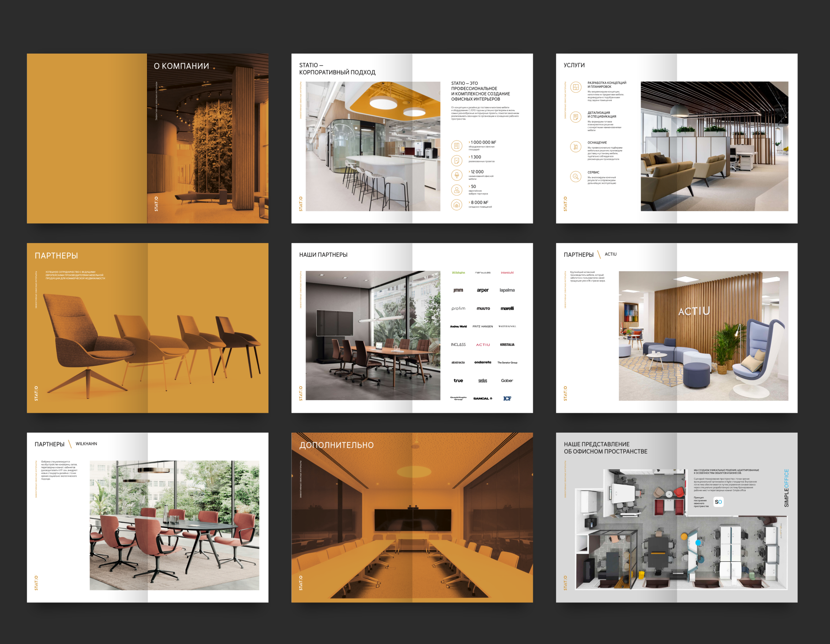830x644 pixels.
Task: Click the arper logo in partners grid
Action: (x=483, y=290)
